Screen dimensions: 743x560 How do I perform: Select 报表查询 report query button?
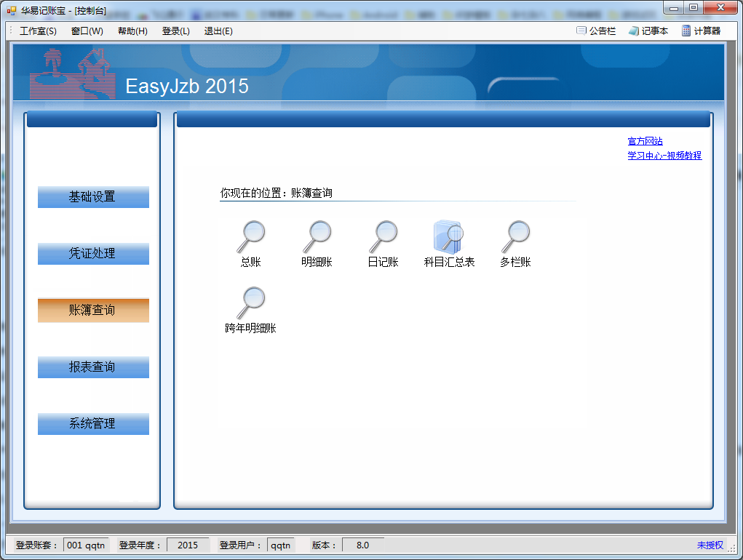coord(93,367)
